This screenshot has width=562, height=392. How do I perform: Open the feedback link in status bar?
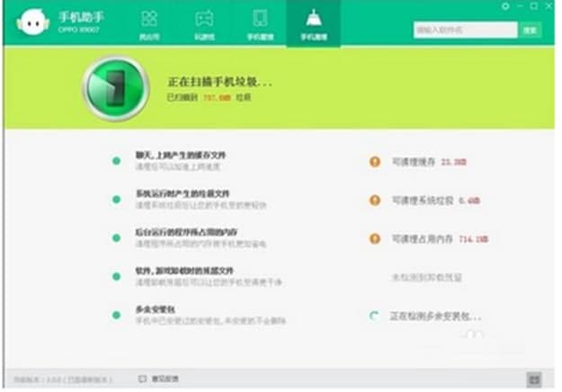tap(165, 379)
